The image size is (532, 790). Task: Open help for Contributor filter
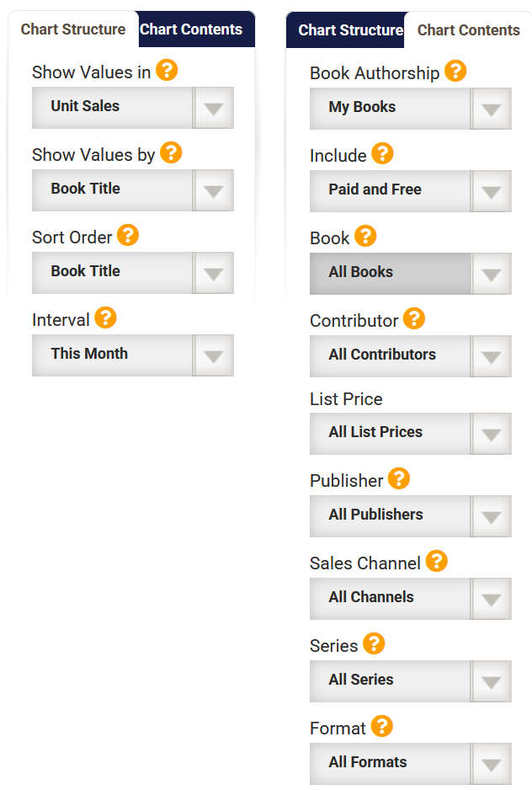pos(414,318)
